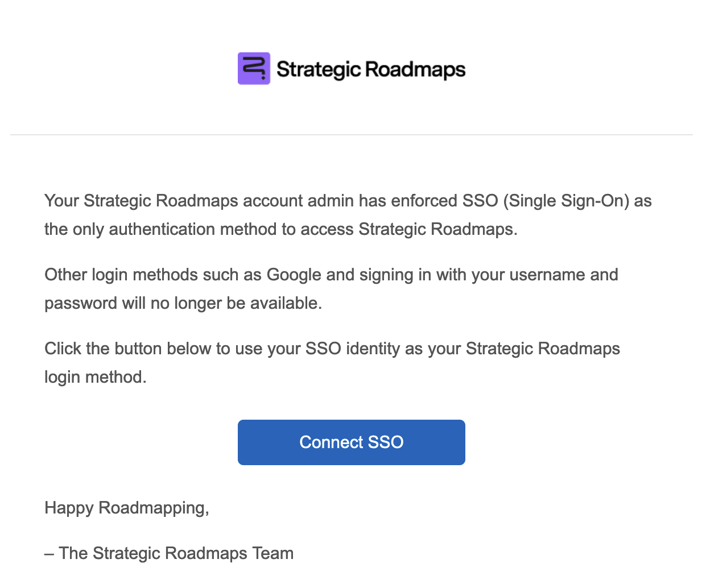
Task: Click the "login method." text ending third paragraph
Action: [96, 377]
